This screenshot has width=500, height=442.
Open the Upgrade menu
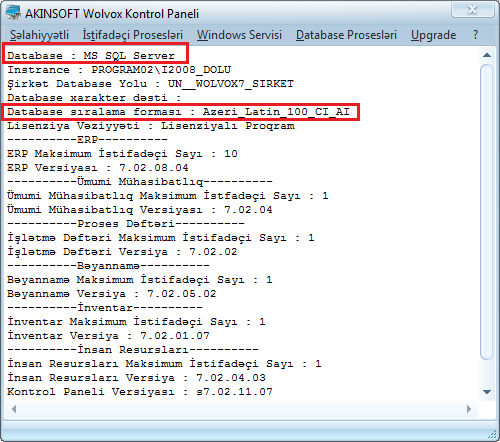[x=433, y=35]
